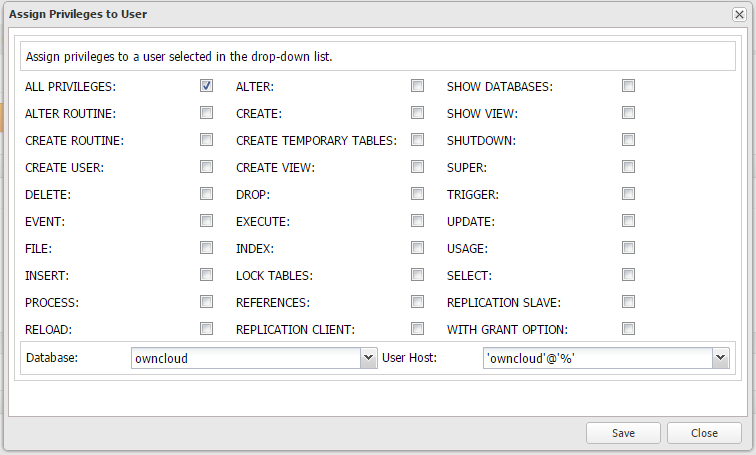Screen dimensions: 756x455
Task: Toggle the UPDATE privilege checkbox
Action: (x=629, y=221)
